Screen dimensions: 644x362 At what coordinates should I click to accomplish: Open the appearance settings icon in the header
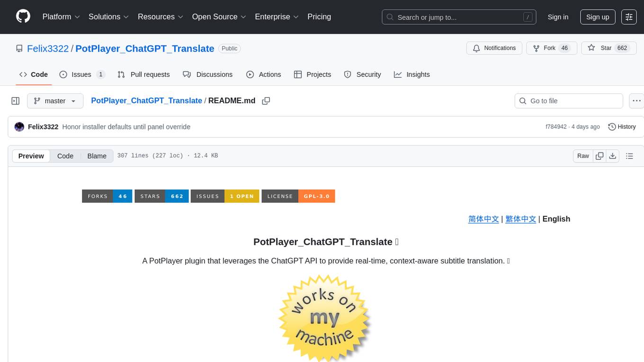(x=629, y=17)
